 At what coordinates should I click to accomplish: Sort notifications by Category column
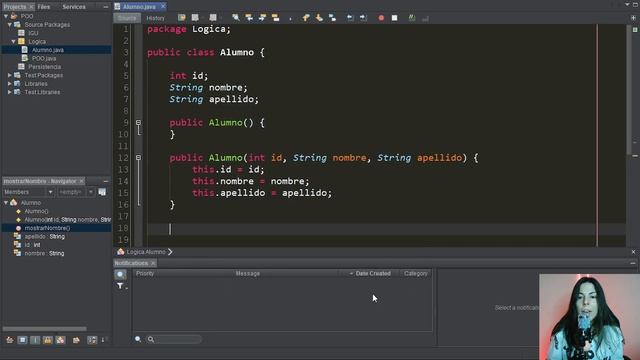pos(416,273)
